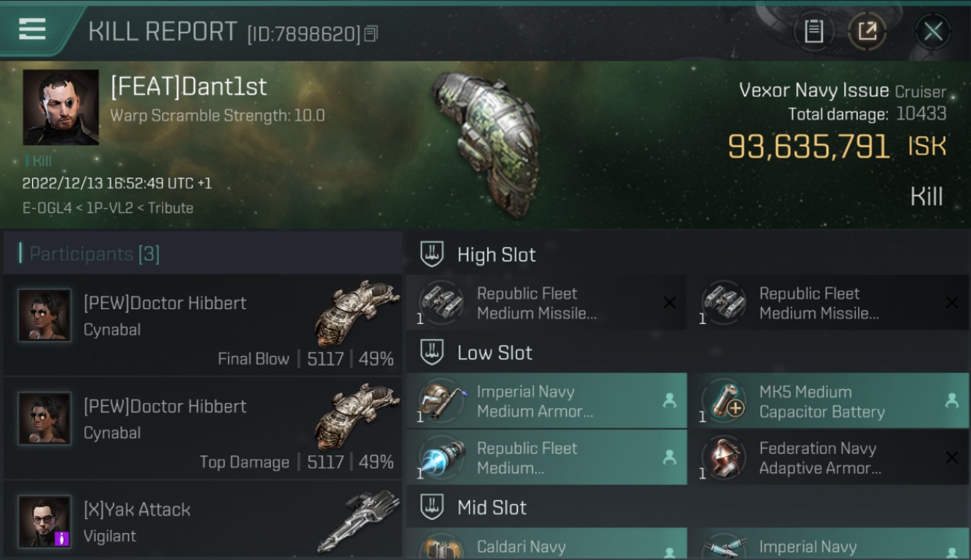Viewport: 971px width, 560px height.
Task: Select the Caldari Navy mid slot module
Action: 546,545
